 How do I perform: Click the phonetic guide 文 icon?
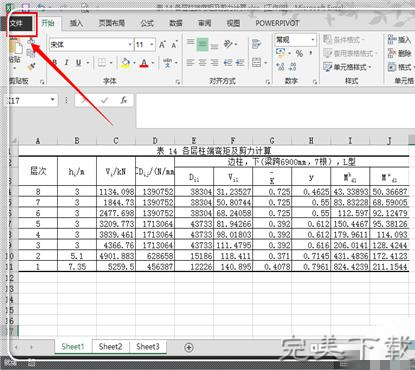click(167, 62)
